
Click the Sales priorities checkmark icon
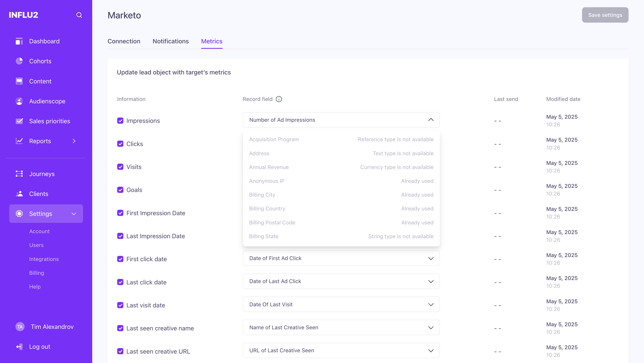point(19,121)
